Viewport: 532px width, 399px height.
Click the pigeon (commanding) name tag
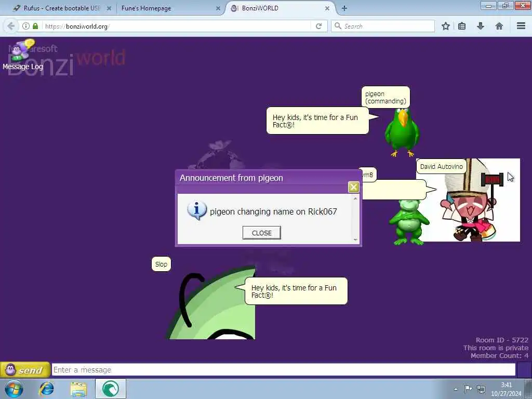385,97
